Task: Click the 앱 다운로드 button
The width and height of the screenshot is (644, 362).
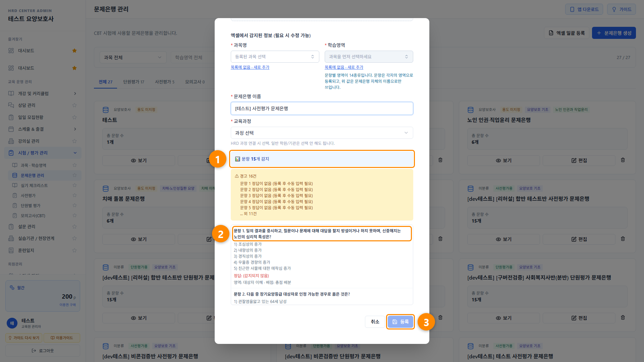Action: [584, 9]
